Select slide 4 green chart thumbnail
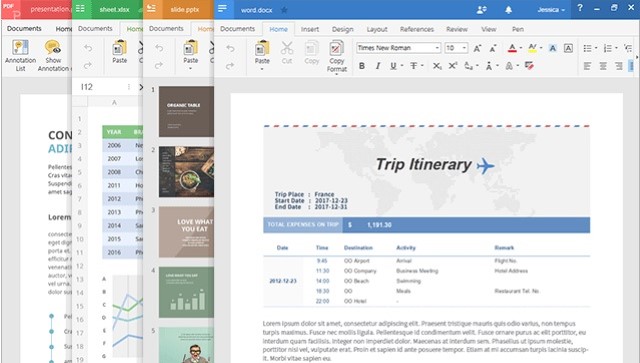 186,292
